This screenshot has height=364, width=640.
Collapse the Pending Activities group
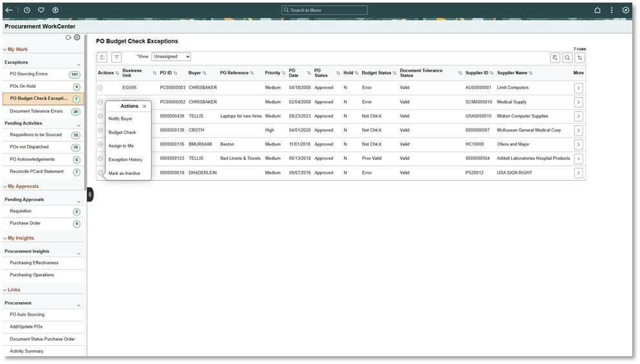[78, 125]
